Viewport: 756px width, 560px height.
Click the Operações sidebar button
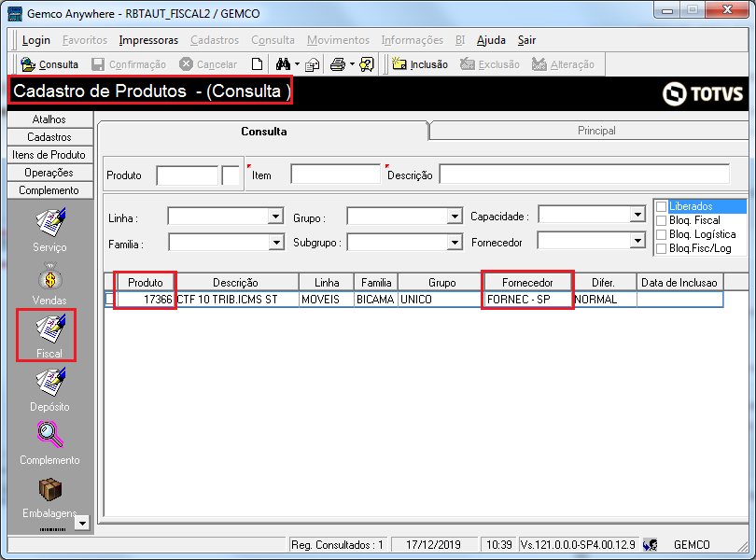[x=49, y=173]
